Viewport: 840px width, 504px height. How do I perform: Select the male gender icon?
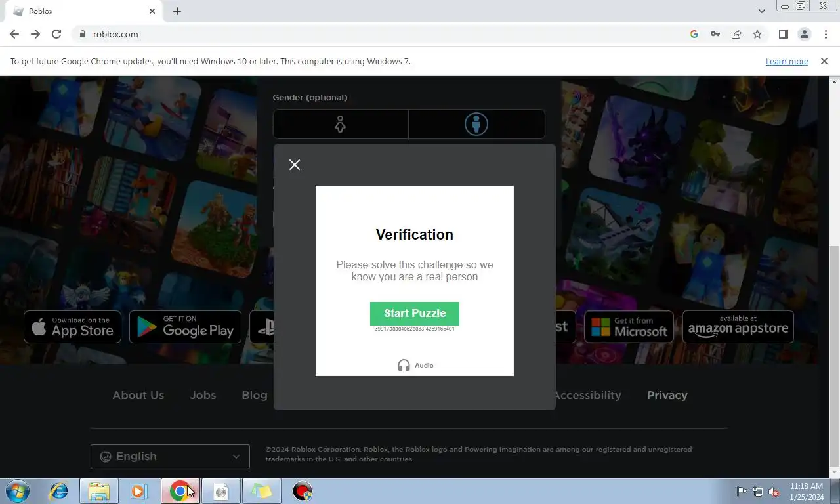(476, 124)
